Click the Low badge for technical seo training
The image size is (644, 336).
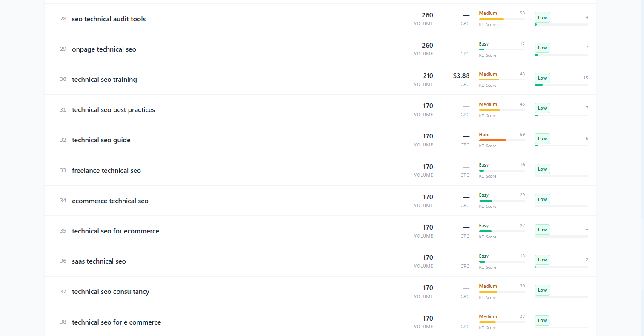click(x=542, y=78)
